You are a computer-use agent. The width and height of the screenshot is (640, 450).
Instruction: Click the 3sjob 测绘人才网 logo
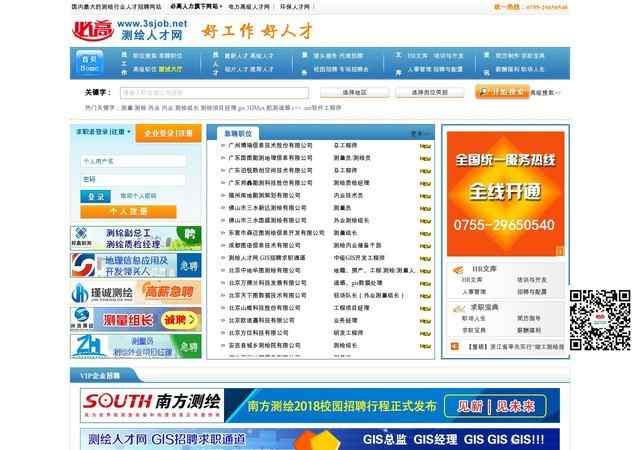point(129,30)
